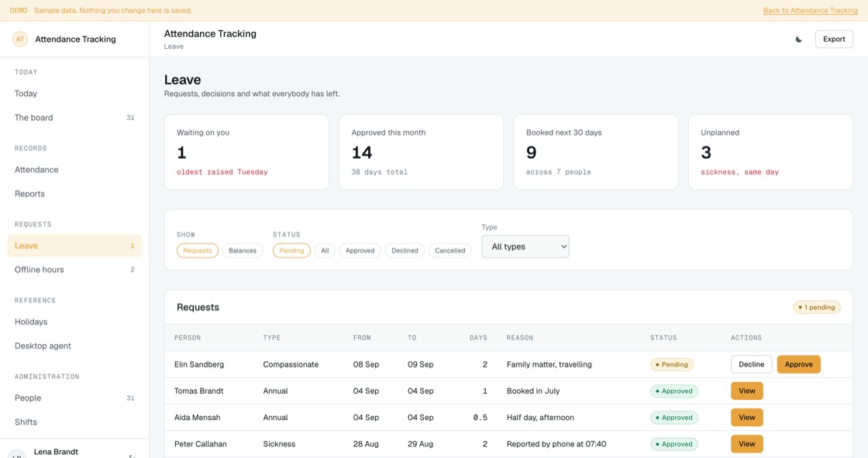Click the Approved this month card

(422, 153)
